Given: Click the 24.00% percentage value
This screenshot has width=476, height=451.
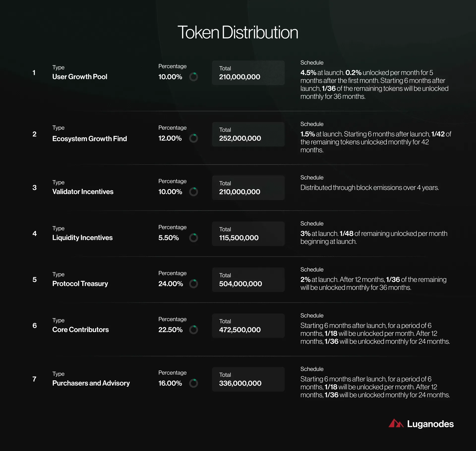Looking at the screenshot, I should pyautogui.click(x=171, y=284).
